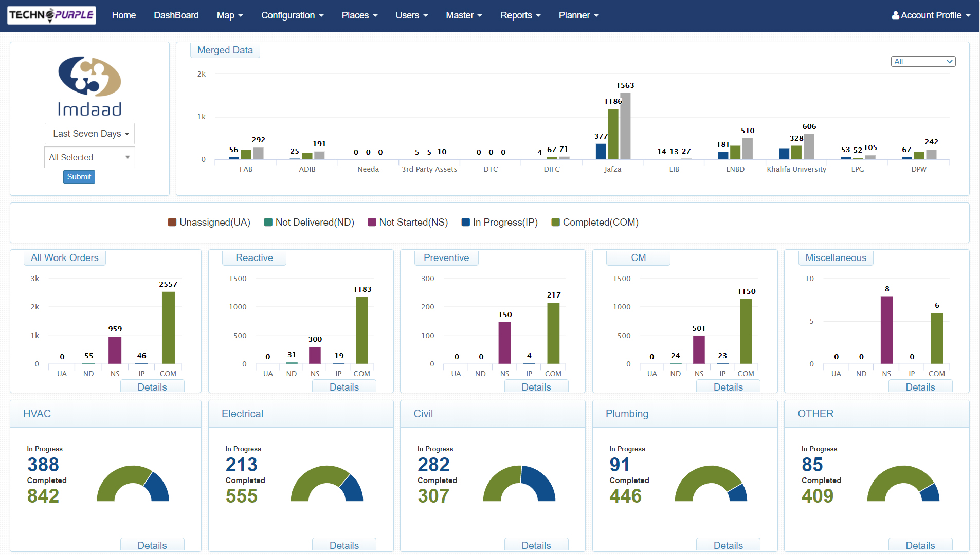Click Miscellaneous NS bar 8

point(887,330)
